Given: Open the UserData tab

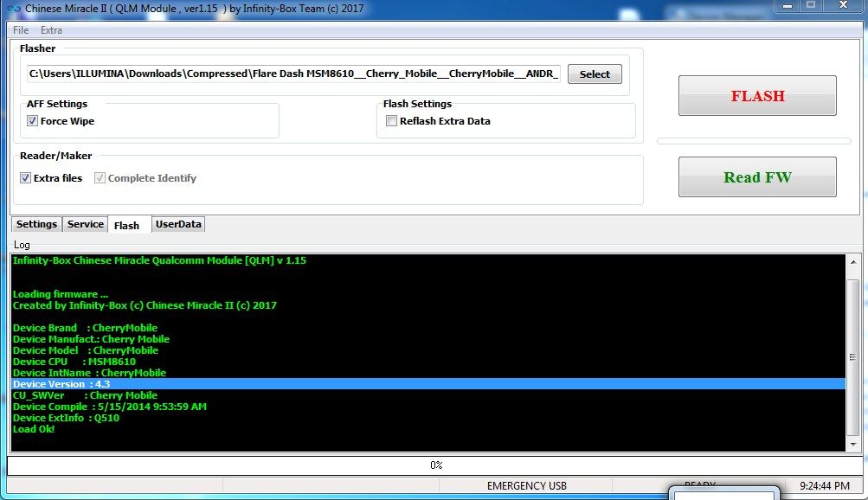Looking at the screenshot, I should 178,224.
